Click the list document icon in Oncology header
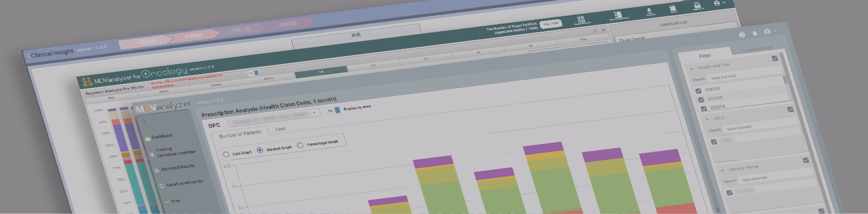 pyautogui.click(x=618, y=15)
